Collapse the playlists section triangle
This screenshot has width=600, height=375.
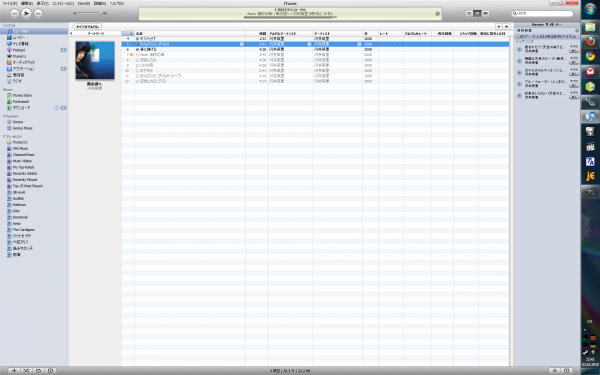(x=4, y=136)
